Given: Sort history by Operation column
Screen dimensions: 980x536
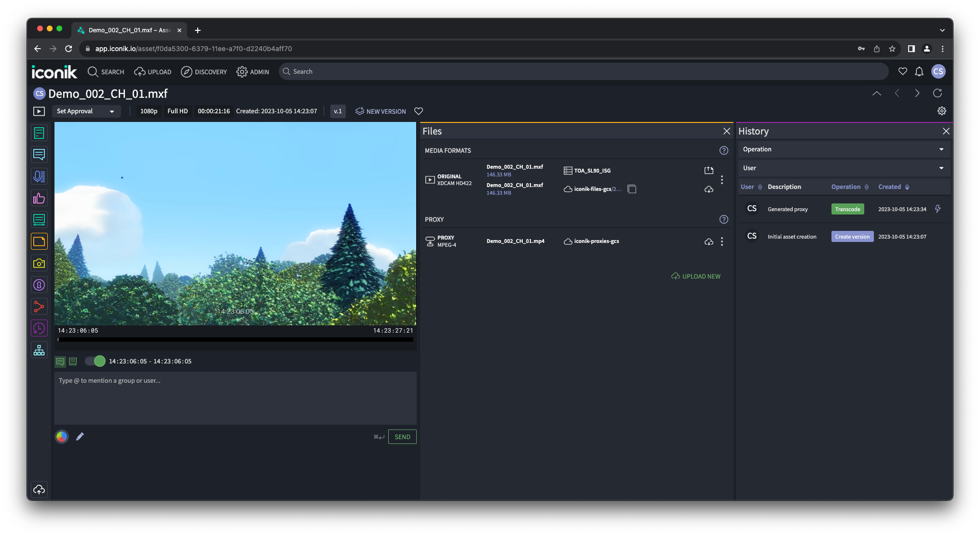Looking at the screenshot, I should click(850, 187).
